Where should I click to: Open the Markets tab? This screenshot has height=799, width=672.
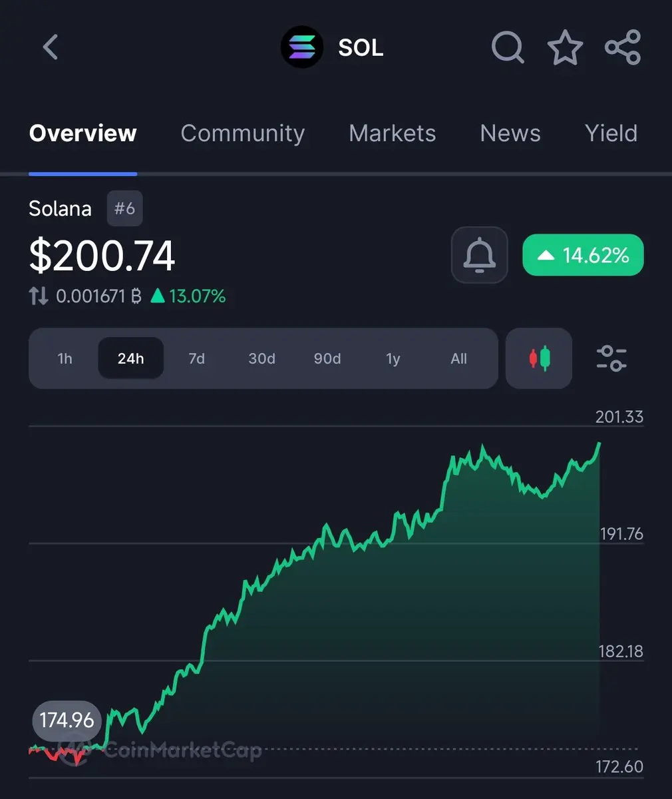tap(393, 133)
